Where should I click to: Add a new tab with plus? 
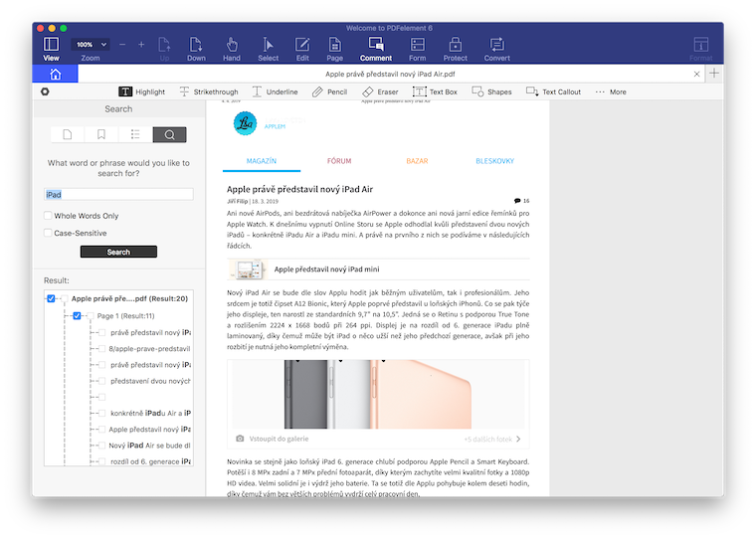point(714,74)
